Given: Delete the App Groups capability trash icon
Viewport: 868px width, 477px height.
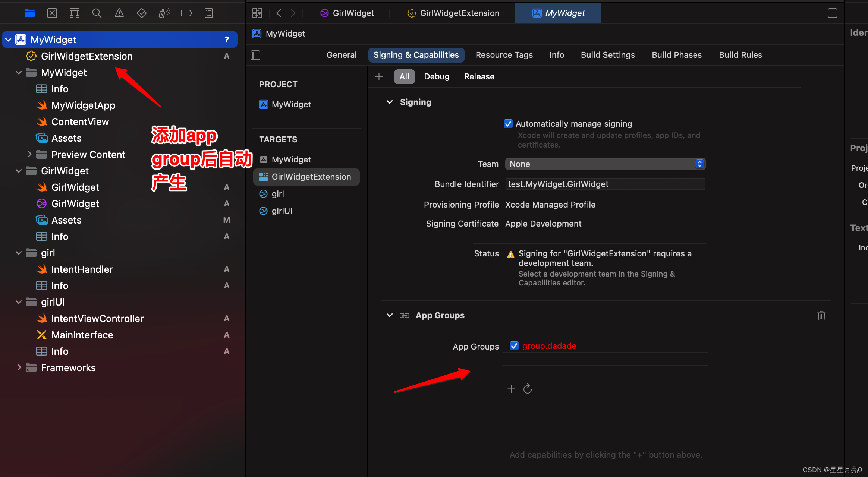Looking at the screenshot, I should coord(821,316).
